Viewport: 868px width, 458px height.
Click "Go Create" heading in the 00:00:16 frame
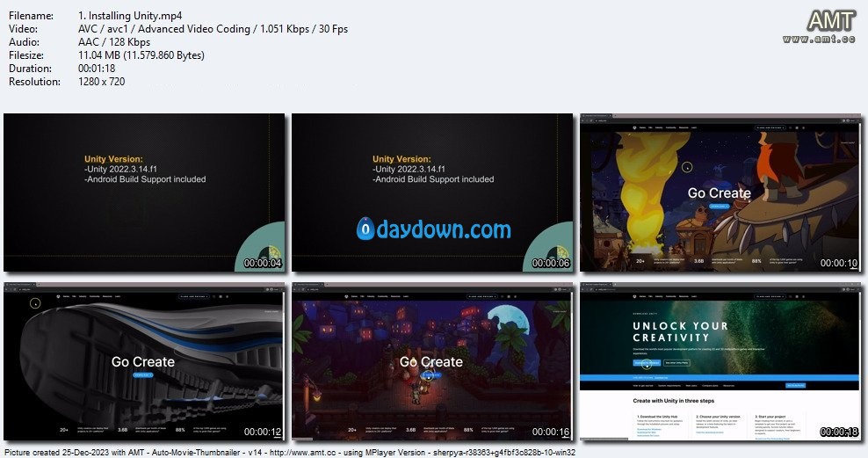[x=431, y=361]
